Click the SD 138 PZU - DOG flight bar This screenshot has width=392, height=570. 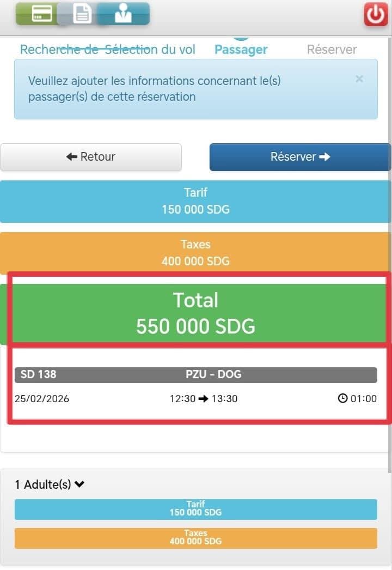[195, 375]
